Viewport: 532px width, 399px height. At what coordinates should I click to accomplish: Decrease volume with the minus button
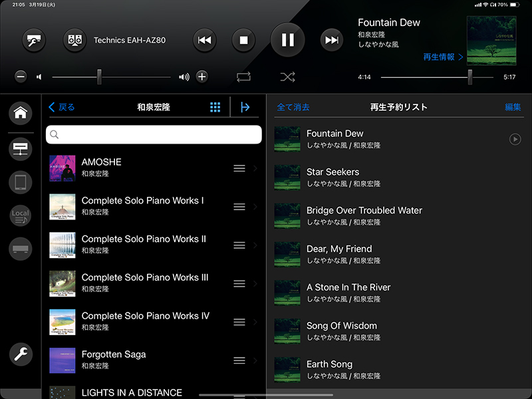pos(21,76)
